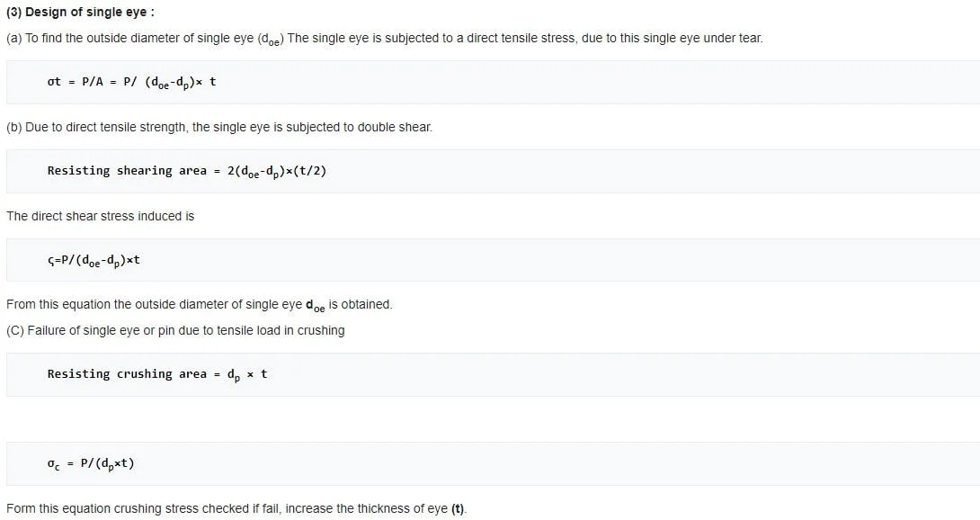The width and height of the screenshot is (980, 520).
Task: Click the "Resisting crushing area" label in the code block
Action: click(127, 373)
